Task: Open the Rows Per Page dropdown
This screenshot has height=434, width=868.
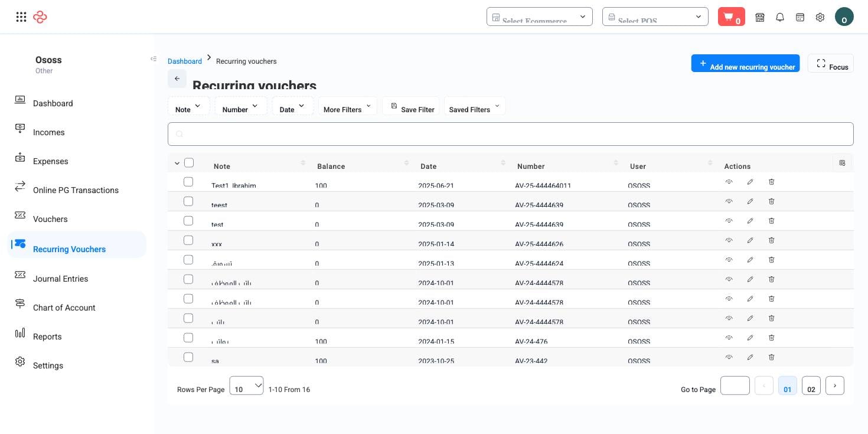Action: pos(246,386)
